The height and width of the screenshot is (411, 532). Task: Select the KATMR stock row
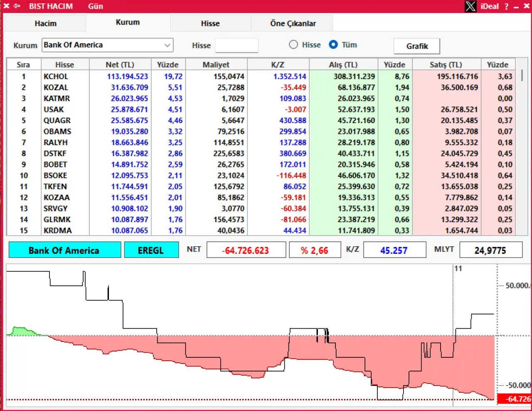pos(261,99)
